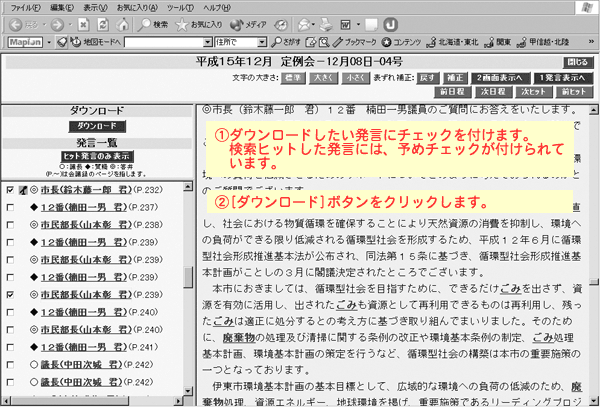Expand the 住所で dropdown in Mapion toolbar
Image resolution: width=600 pixels, height=407 pixels.
(x=262, y=42)
